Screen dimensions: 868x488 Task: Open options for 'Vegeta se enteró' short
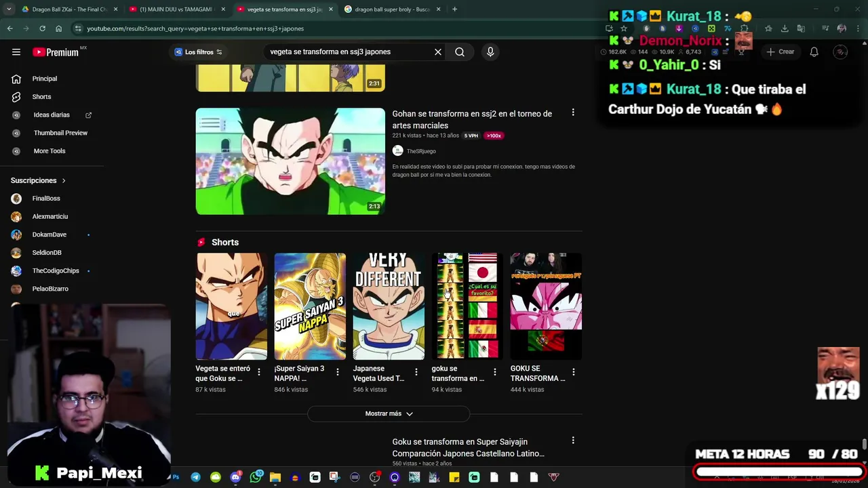point(259,372)
